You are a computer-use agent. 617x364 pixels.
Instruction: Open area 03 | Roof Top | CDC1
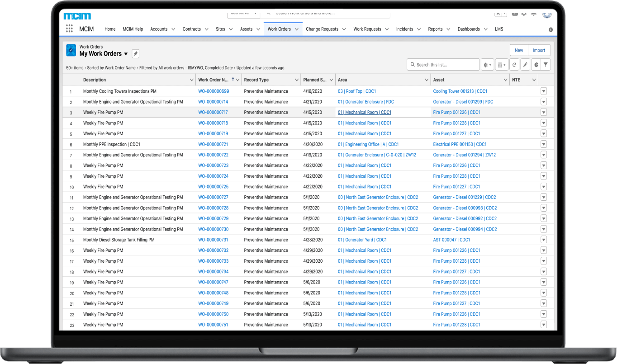357,91
